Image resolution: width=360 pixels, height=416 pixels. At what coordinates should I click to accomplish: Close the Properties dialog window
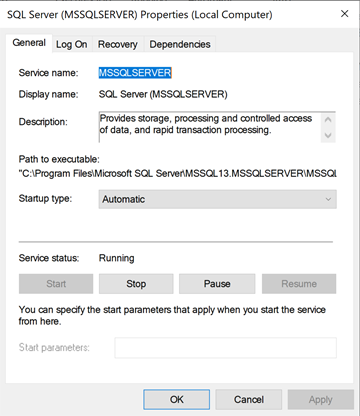344,14
